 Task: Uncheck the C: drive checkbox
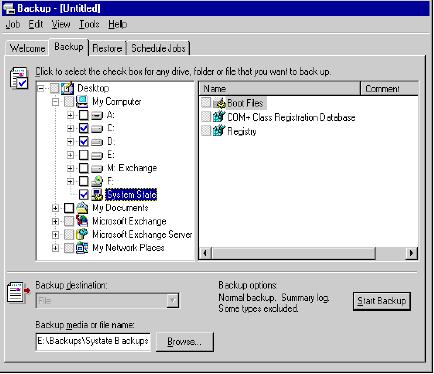pyautogui.click(x=83, y=128)
